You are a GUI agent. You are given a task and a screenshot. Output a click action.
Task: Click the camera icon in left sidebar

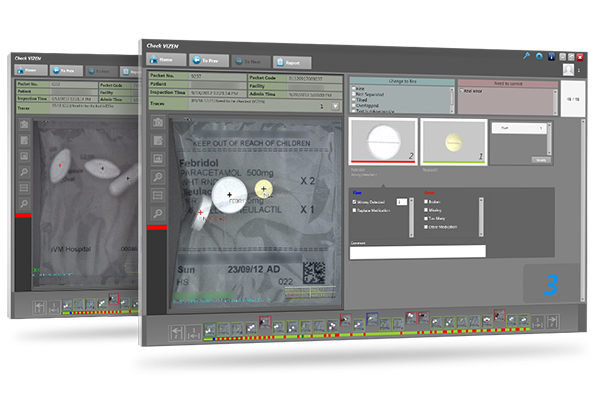(x=158, y=122)
